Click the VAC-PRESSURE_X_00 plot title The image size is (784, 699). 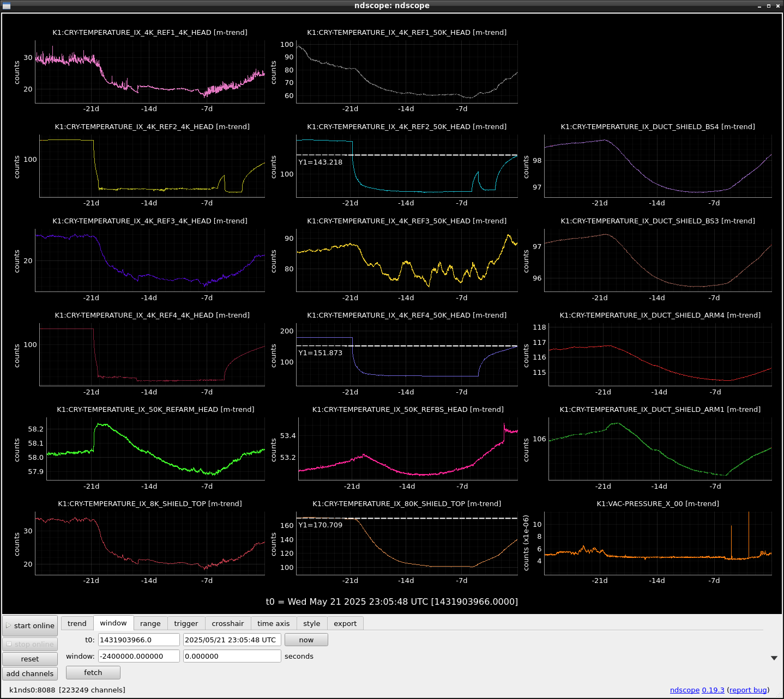(x=658, y=503)
